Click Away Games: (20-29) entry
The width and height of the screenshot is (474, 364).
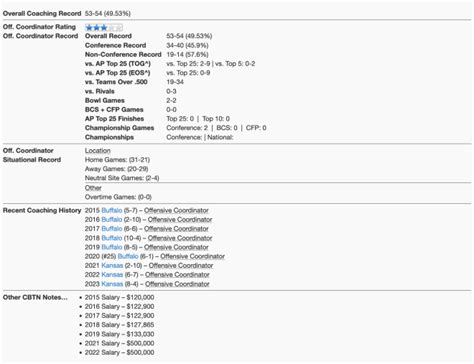117,169
